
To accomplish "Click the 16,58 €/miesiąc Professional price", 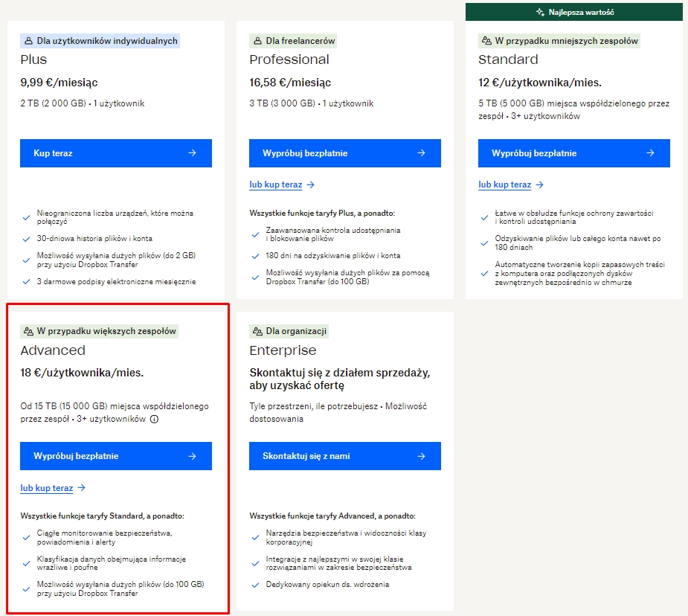I will (x=290, y=83).
